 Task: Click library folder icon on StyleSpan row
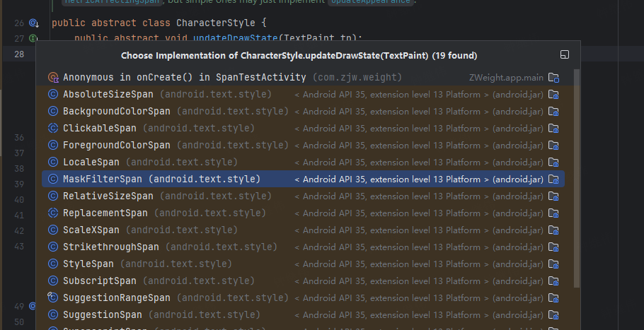(553, 264)
